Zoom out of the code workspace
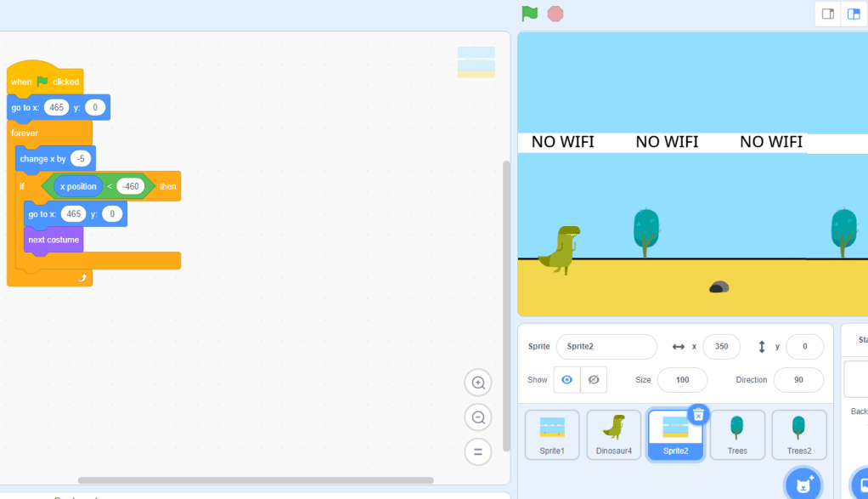 477,417
